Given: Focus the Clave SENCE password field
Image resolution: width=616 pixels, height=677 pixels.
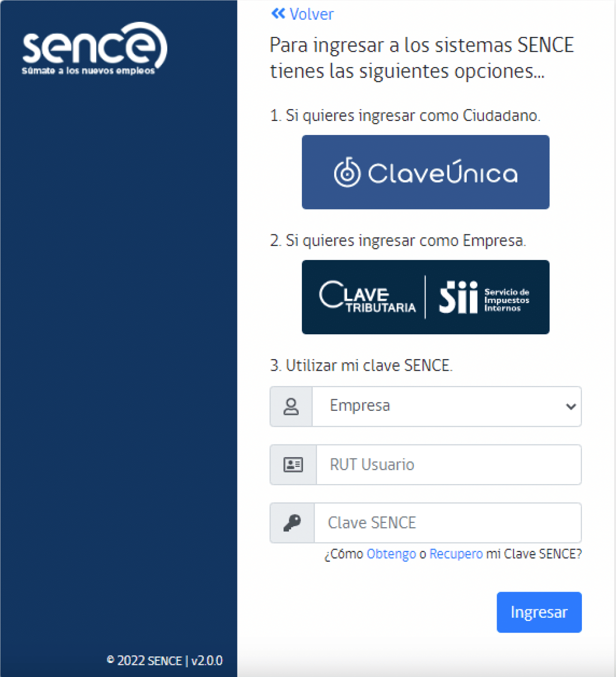Looking at the screenshot, I should click(448, 523).
